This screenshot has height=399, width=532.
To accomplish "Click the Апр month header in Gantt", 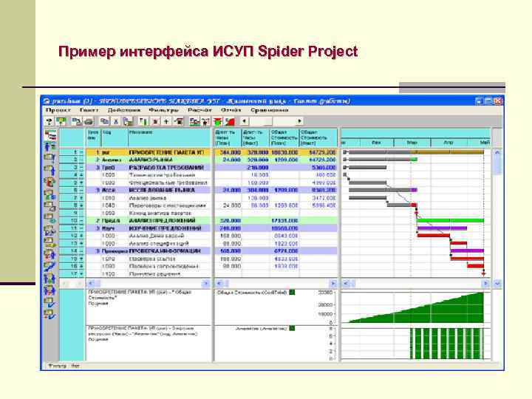I will [449, 143].
